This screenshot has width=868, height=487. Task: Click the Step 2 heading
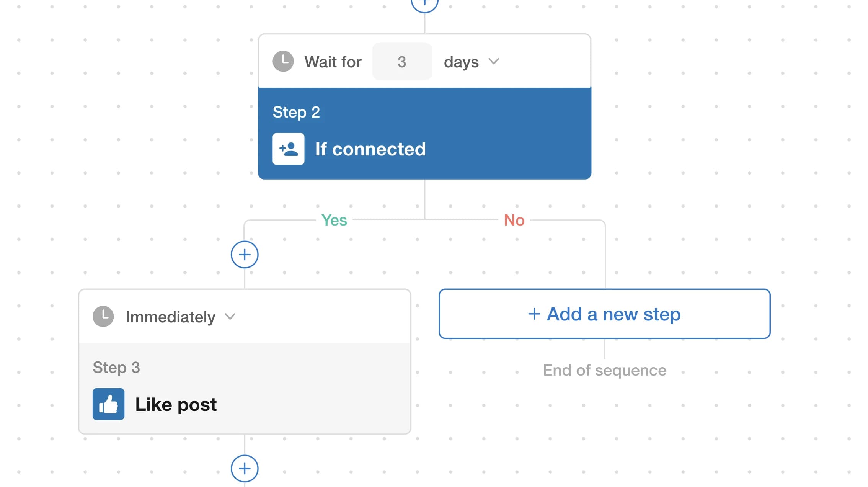(296, 112)
